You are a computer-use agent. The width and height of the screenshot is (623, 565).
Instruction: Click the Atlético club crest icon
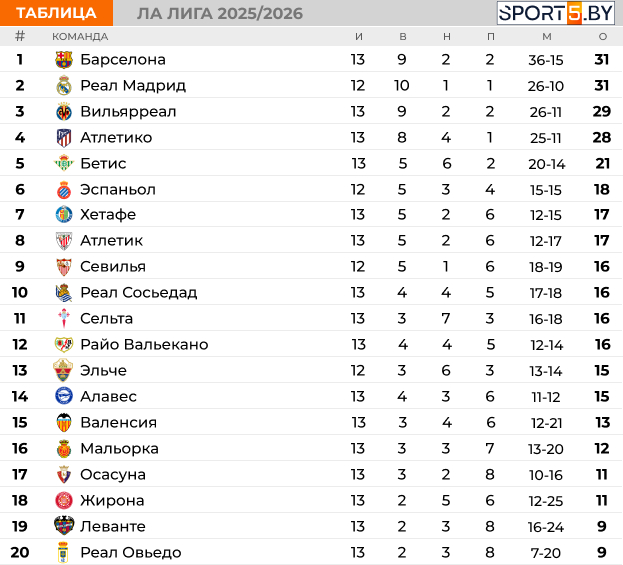click(64, 137)
